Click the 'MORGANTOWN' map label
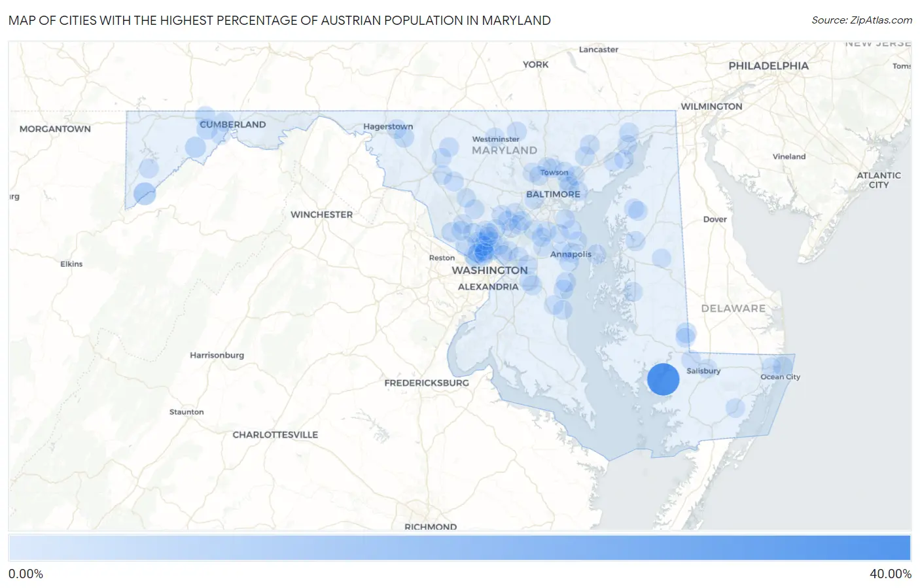Image resolution: width=920 pixels, height=588 pixels. [55, 129]
